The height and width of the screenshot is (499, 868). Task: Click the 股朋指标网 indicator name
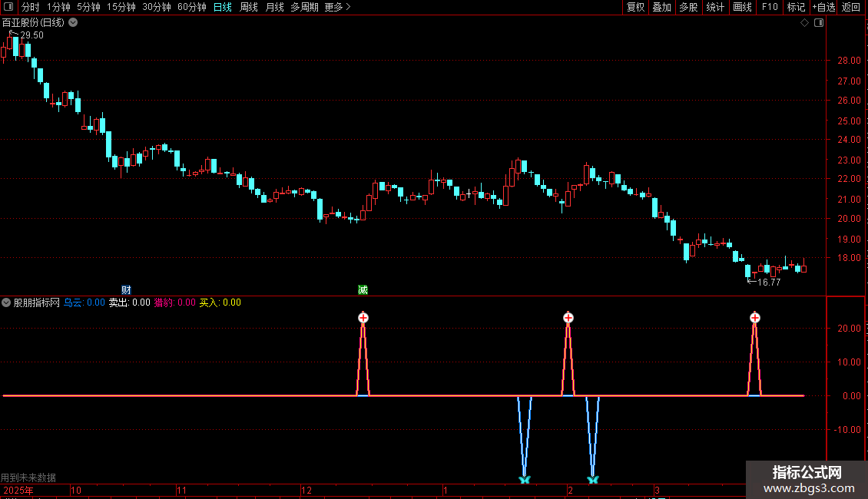click(x=37, y=302)
